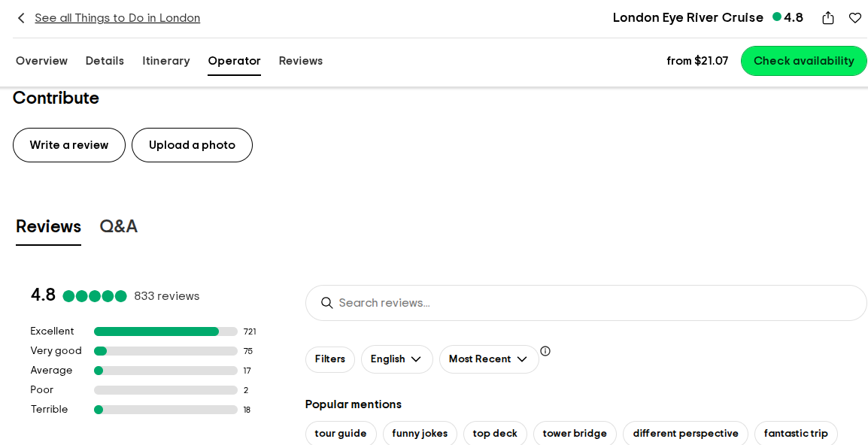
Task: Switch to the Details tab
Action: tap(105, 61)
